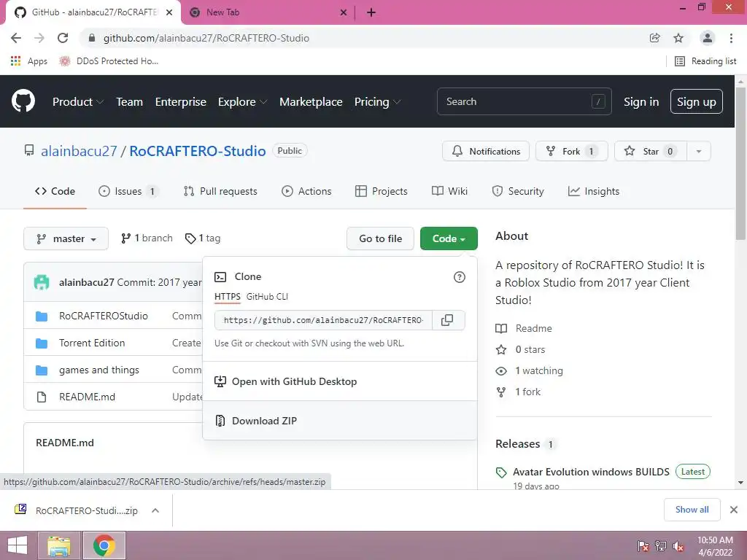
Task: Click the GitHub Octocat logo
Action: (x=23, y=101)
